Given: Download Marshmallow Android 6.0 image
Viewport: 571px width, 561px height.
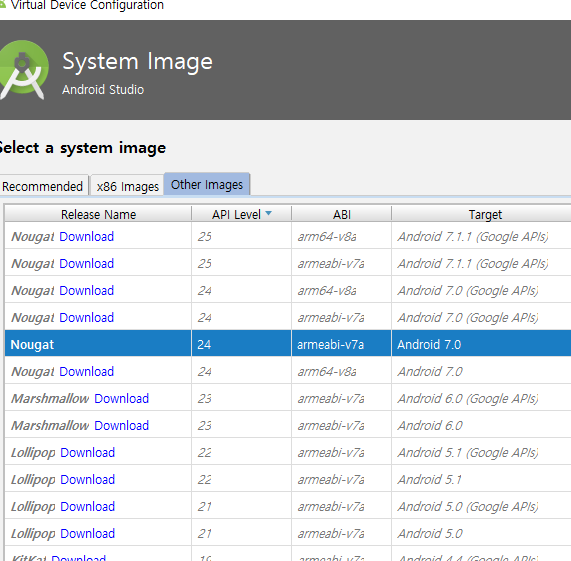Looking at the screenshot, I should coord(122,425).
